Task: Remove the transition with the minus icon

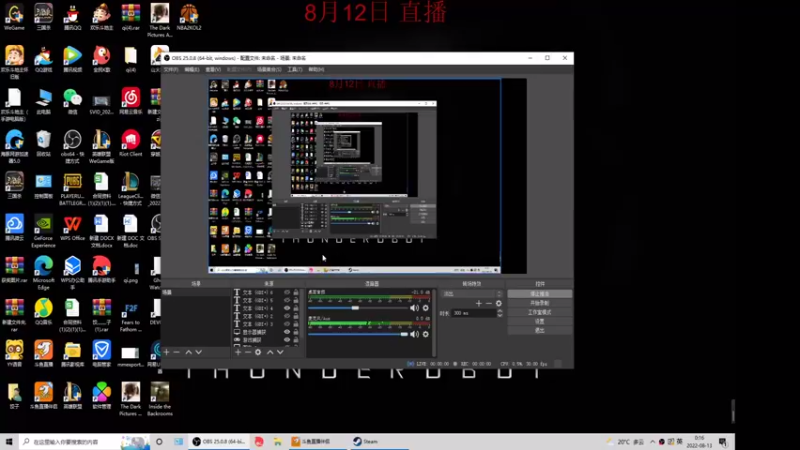Action: (x=489, y=304)
